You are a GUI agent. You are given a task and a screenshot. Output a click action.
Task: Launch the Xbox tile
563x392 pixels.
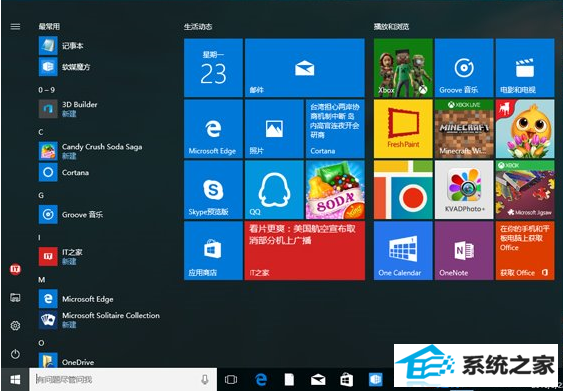403,68
